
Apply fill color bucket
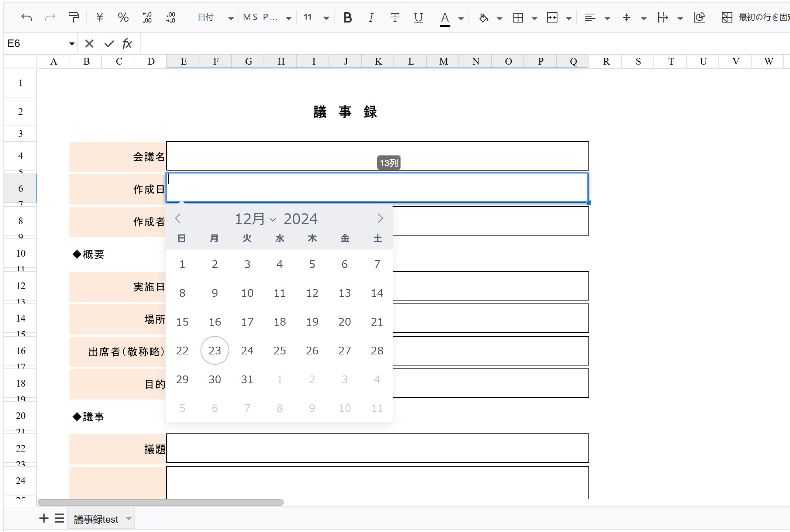click(x=484, y=18)
